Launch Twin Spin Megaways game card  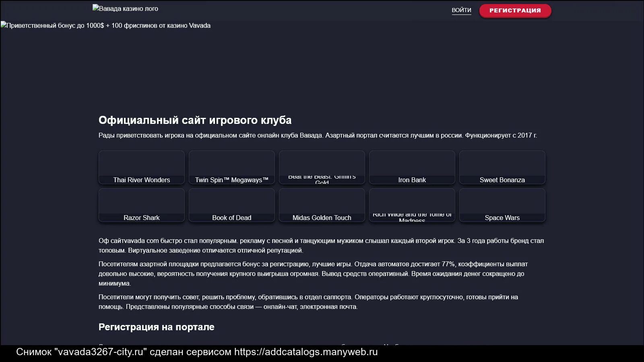pos(232,167)
